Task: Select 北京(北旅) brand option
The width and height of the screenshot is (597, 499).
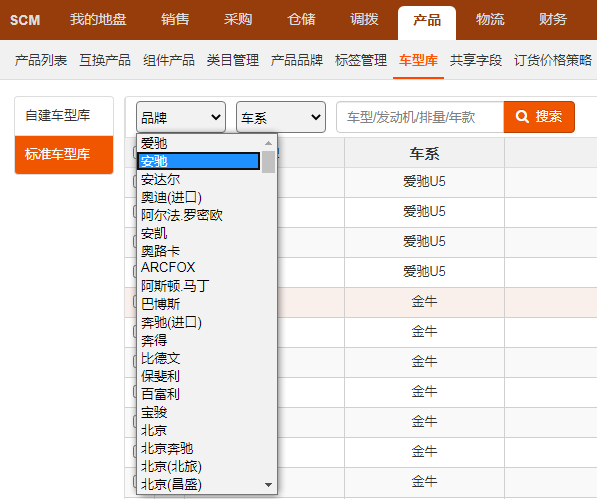Action: coord(199,466)
